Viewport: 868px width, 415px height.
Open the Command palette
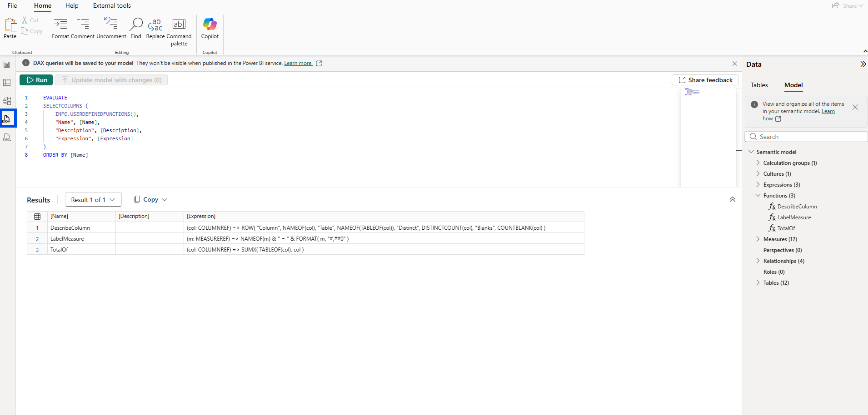click(179, 32)
